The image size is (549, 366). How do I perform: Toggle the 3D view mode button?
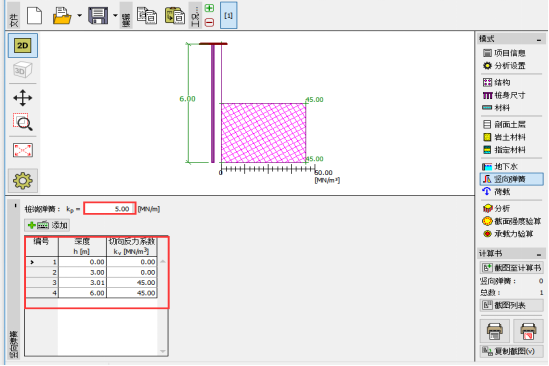point(23,70)
